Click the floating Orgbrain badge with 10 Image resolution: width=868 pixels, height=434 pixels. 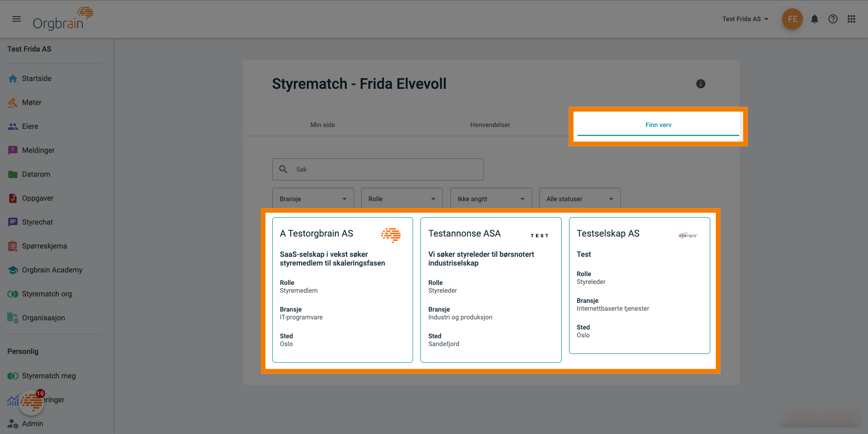point(32,402)
